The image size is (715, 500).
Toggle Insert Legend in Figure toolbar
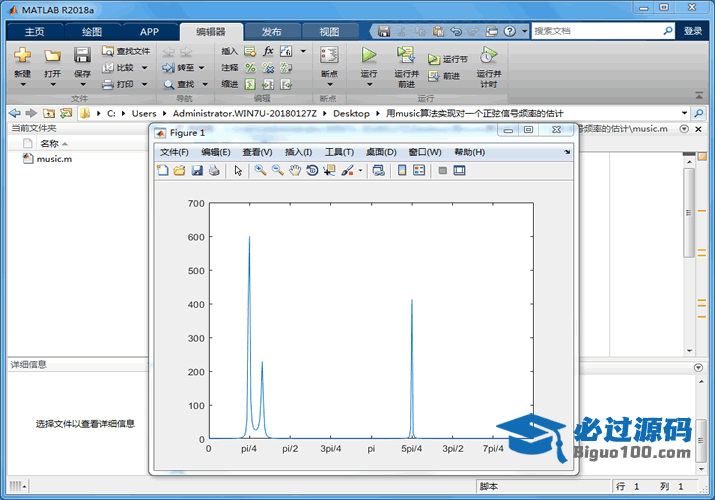point(419,170)
